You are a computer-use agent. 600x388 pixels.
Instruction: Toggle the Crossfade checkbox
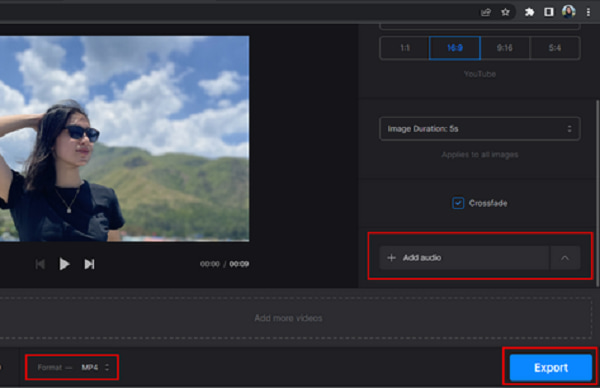[x=458, y=203]
